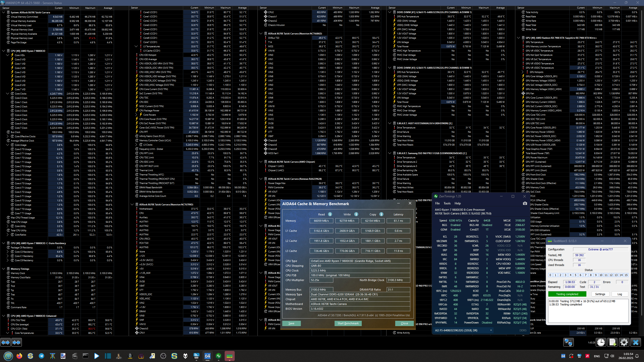Click Read info icon in AIDA64 benchmark
644x362 pixels.
coord(330,214)
